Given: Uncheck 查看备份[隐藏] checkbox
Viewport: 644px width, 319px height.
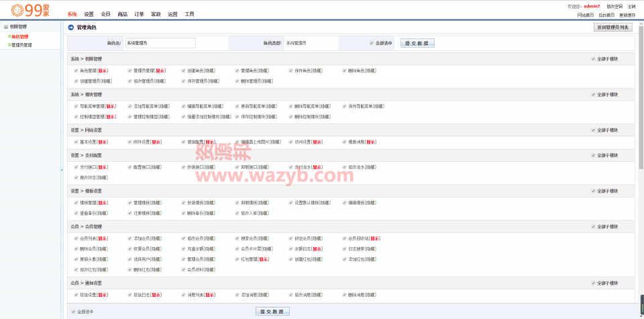Looking at the screenshot, I should pos(76,214).
